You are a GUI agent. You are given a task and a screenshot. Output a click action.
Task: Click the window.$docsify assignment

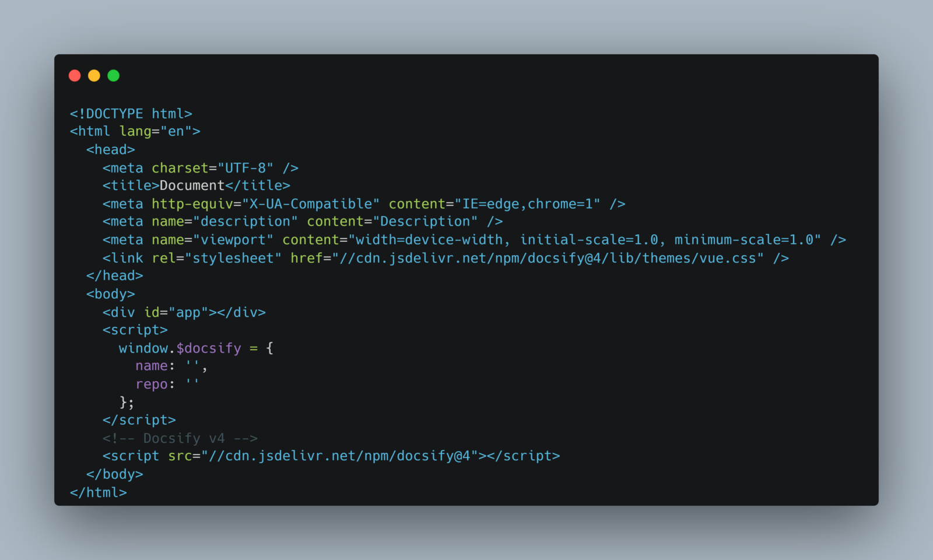click(x=196, y=348)
